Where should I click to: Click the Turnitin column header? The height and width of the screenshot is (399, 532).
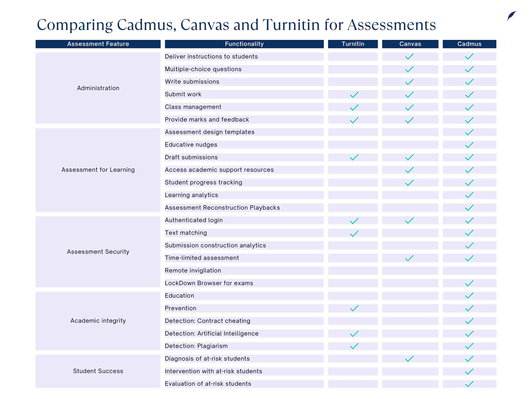click(353, 44)
